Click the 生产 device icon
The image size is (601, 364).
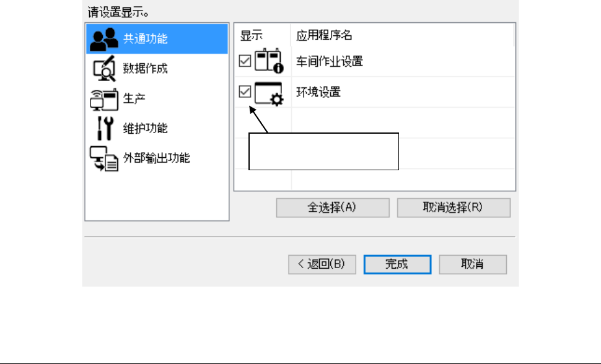(x=104, y=99)
